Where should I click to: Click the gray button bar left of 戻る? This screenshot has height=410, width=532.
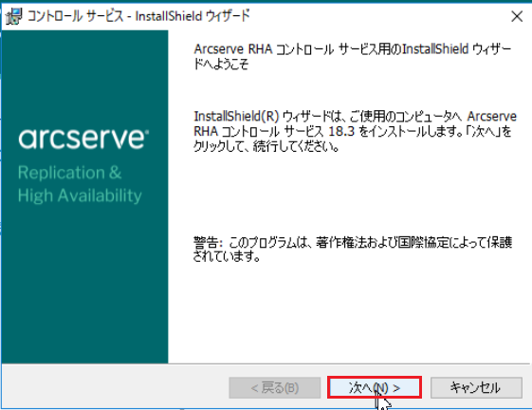pyautogui.click(x=116, y=387)
